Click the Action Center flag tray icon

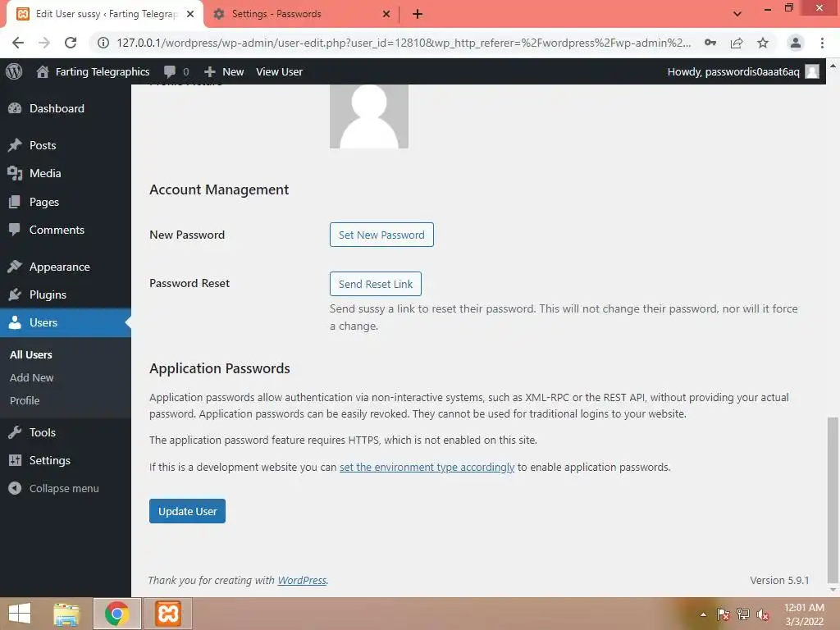[x=723, y=614]
